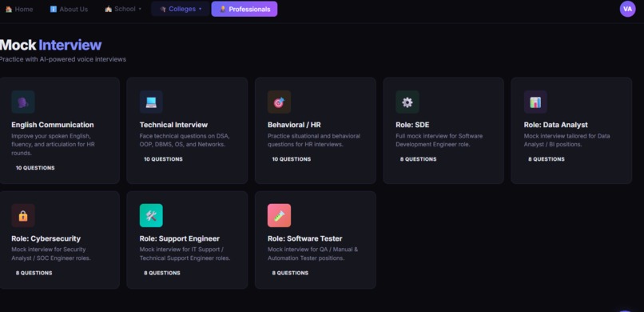Viewport: 644px width, 312px height.
Task: Click the Home house icon
Action: pyautogui.click(x=9, y=9)
